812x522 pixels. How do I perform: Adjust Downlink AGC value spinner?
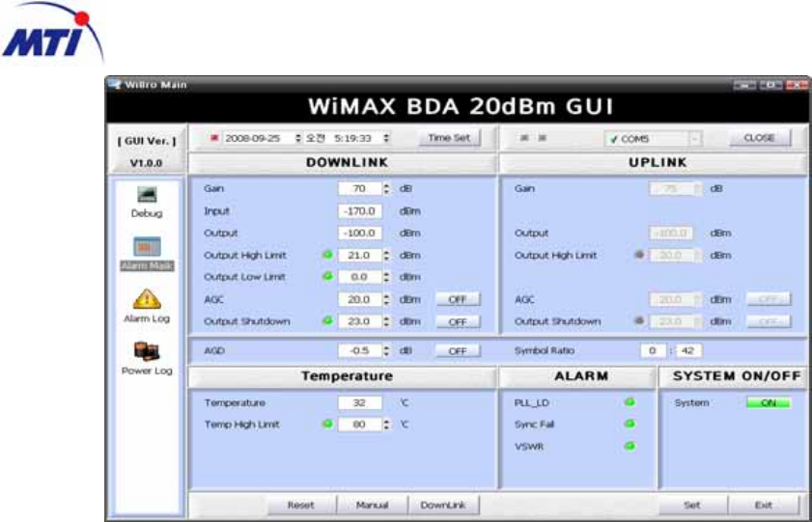click(386, 299)
